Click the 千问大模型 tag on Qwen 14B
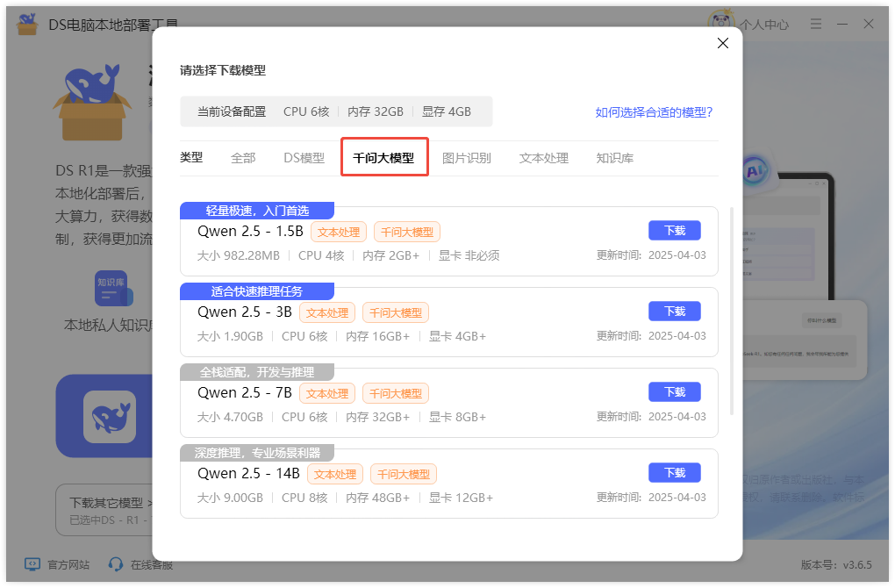The image size is (895, 588). pyautogui.click(x=404, y=475)
